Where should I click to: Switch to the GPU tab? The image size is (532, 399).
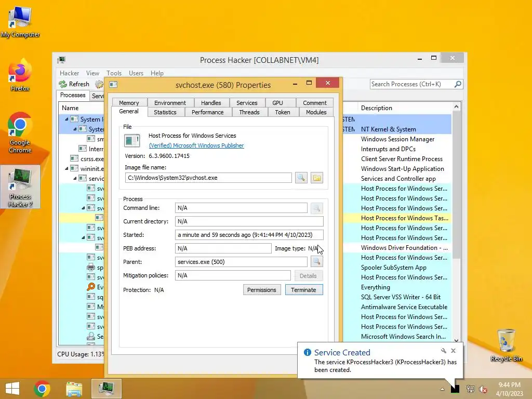(277, 102)
